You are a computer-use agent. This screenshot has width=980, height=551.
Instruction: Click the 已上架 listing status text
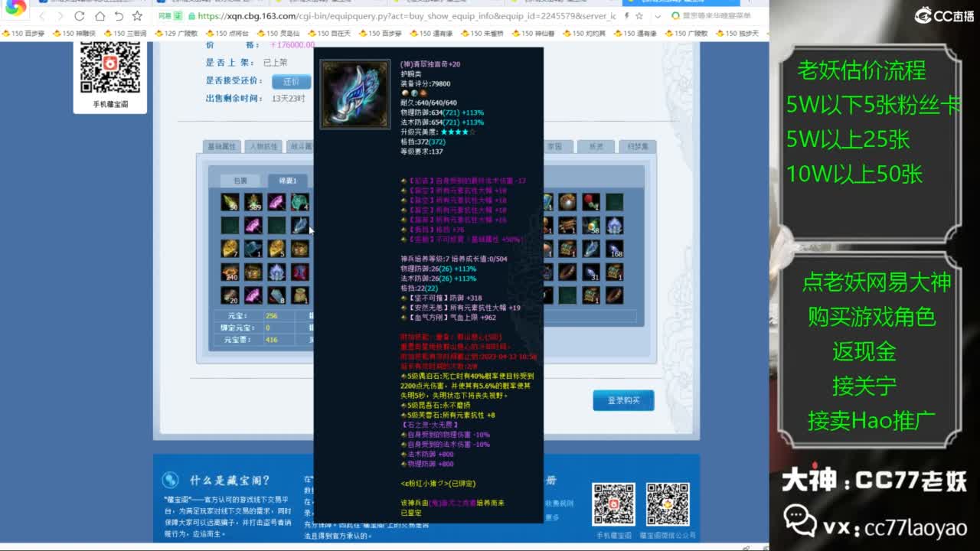point(275,63)
